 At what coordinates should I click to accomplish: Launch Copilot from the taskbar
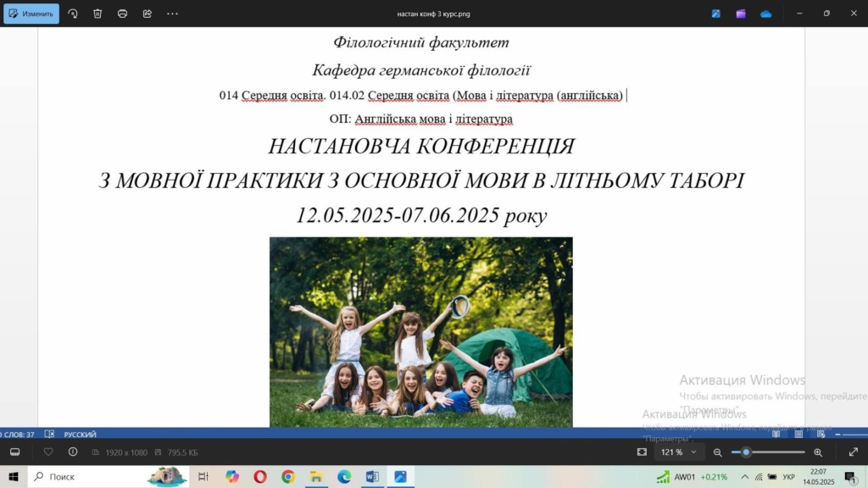tap(232, 476)
